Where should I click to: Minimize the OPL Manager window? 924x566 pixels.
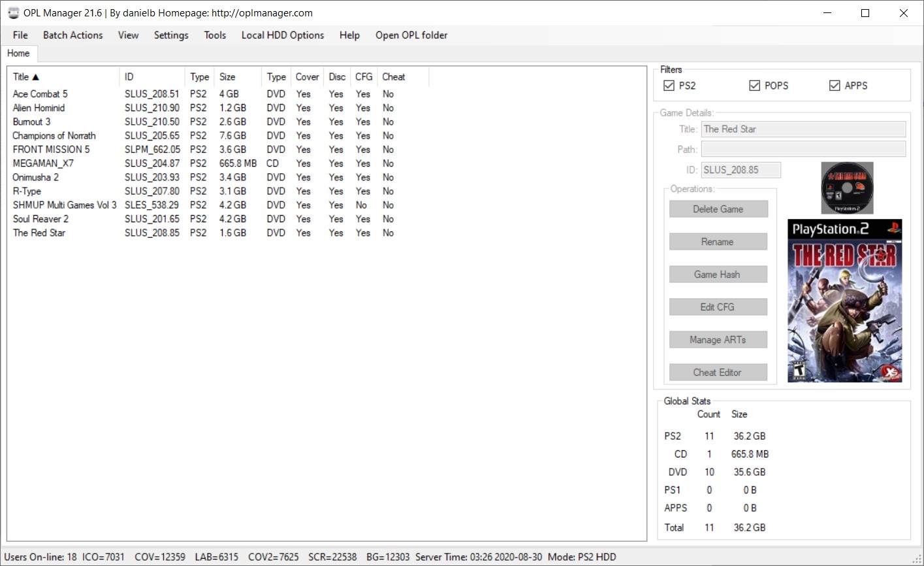click(x=827, y=13)
